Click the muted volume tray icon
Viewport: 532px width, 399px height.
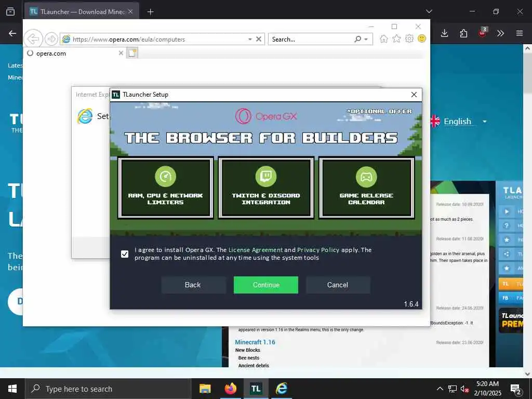(x=464, y=389)
